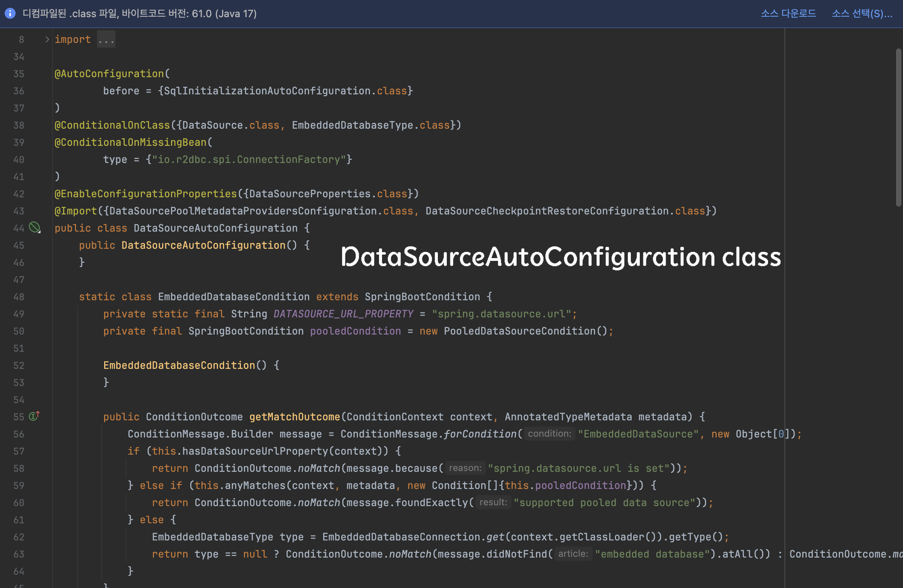Click the getMatchOutcome method name

click(x=295, y=417)
